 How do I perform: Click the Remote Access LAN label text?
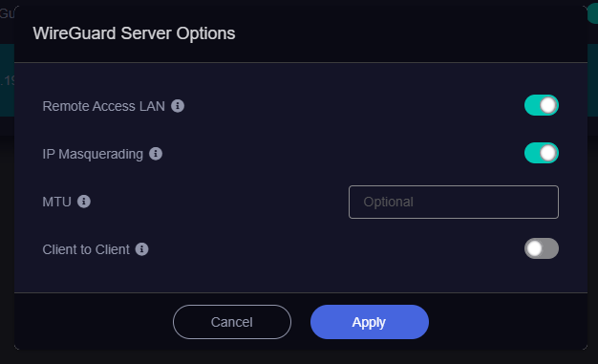tap(104, 106)
